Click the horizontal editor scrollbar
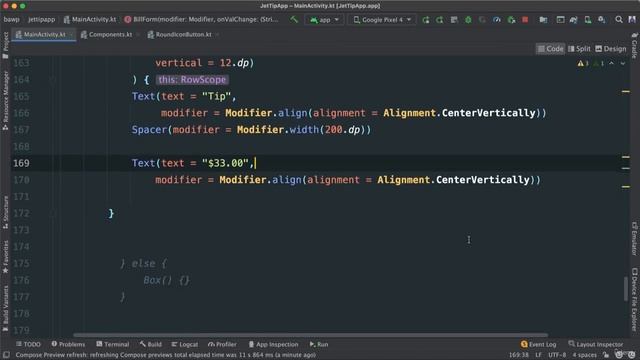Viewport: 640px width, 360px height. [310, 335]
